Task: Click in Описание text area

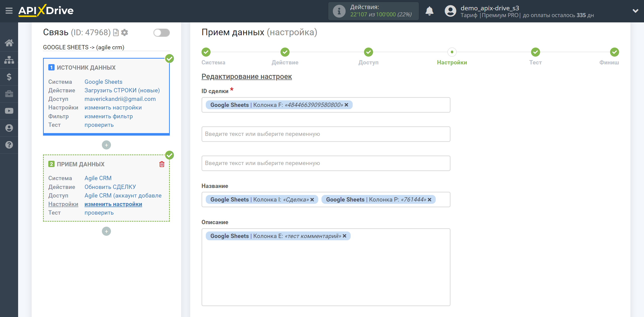Action: coord(326,267)
